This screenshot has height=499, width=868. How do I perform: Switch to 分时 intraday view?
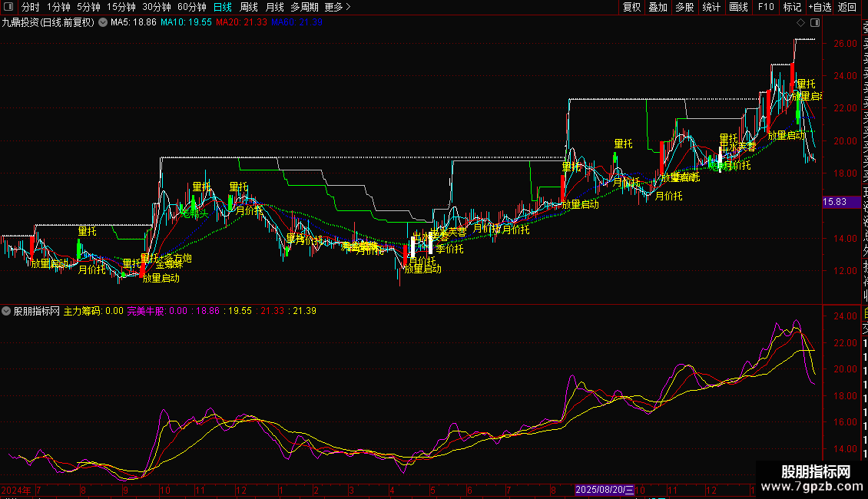tap(31, 7)
